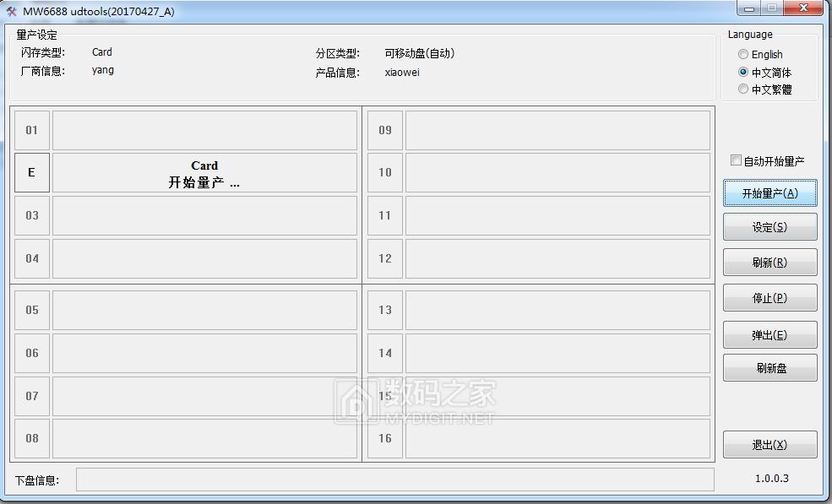Click the wrench icon in the title bar

coord(12,10)
